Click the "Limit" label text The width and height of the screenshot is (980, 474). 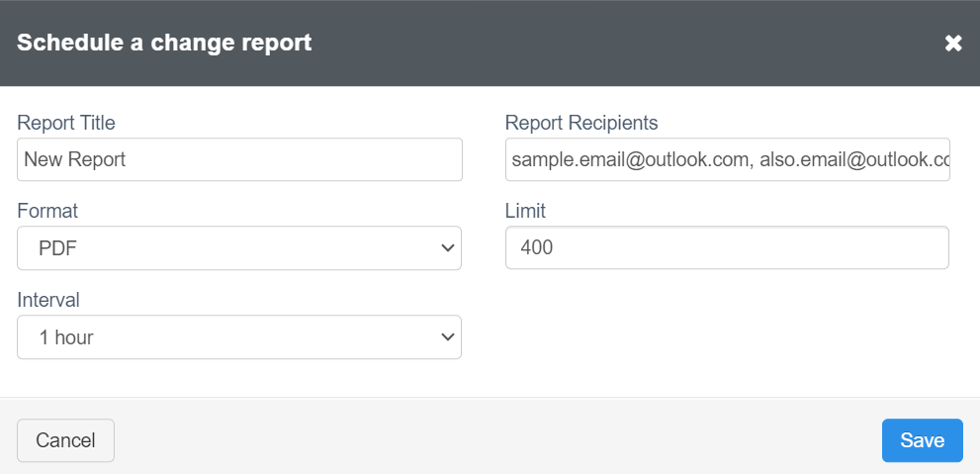click(525, 211)
